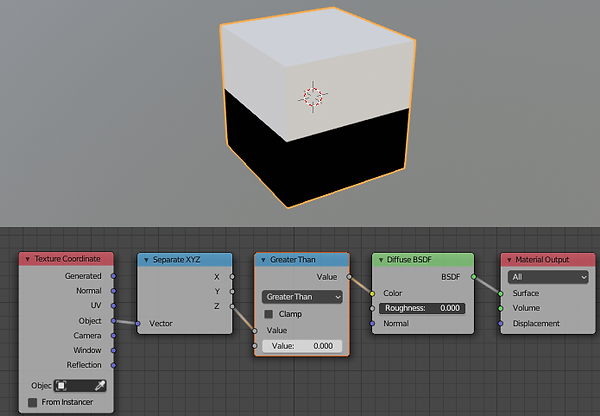
Task: Select the Greater Than node header
Action: [302, 260]
